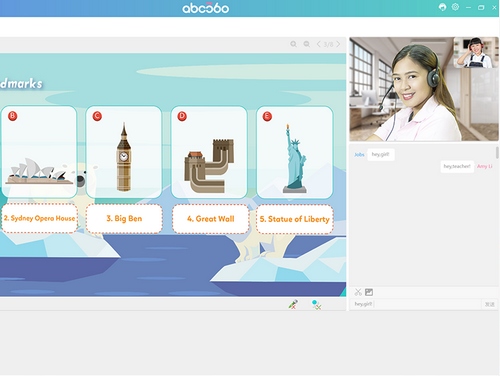Click the zoom in magnifier icon

[x=293, y=44]
